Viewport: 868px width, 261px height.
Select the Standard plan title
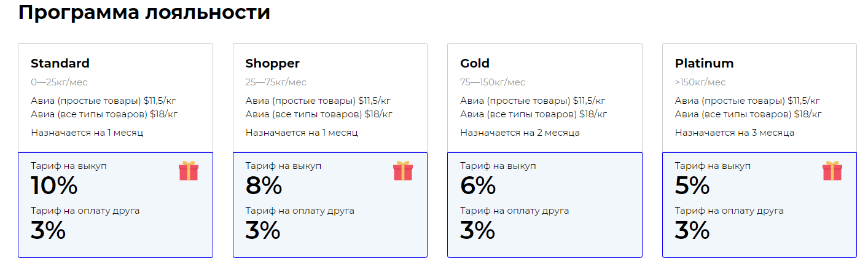[x=60, y=63]
